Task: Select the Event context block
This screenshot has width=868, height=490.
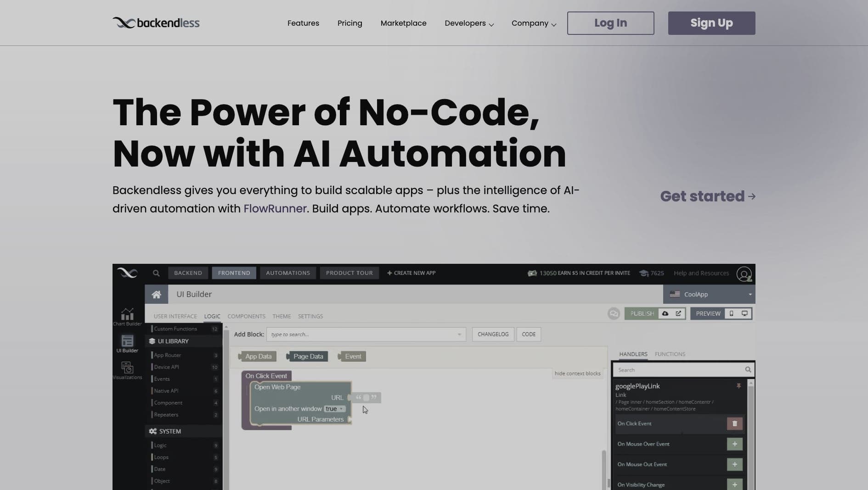Action: click(352, 356)
